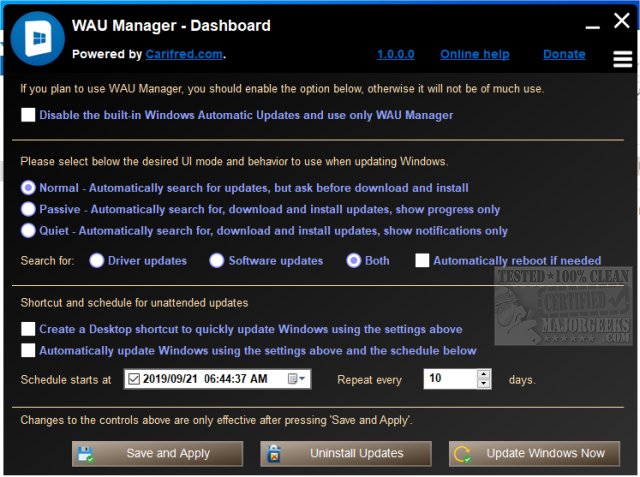Click the WAU Manager logo icon

(x=38, y=38)
